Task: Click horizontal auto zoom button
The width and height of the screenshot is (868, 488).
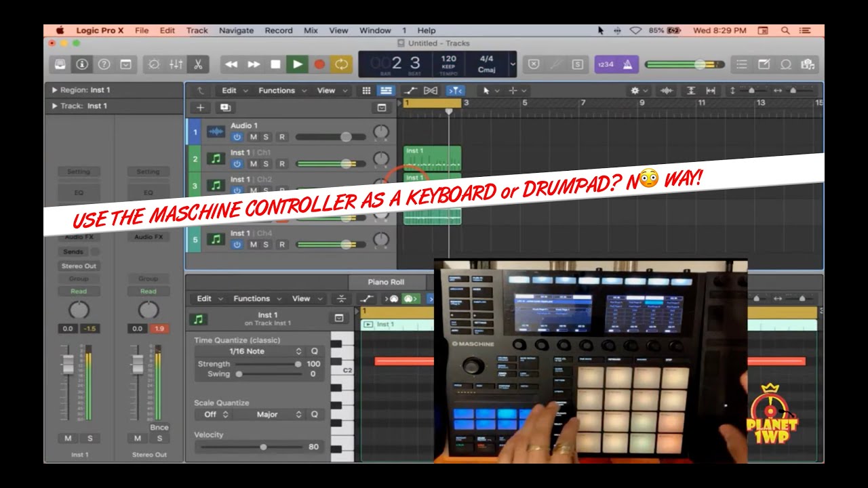Action: (711, 90)
